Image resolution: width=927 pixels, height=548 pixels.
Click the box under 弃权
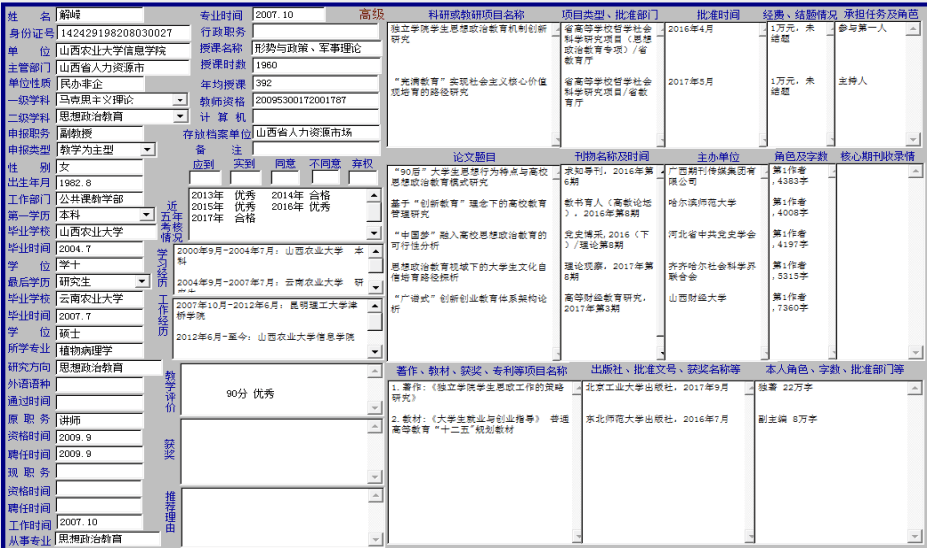pos(362,178)
